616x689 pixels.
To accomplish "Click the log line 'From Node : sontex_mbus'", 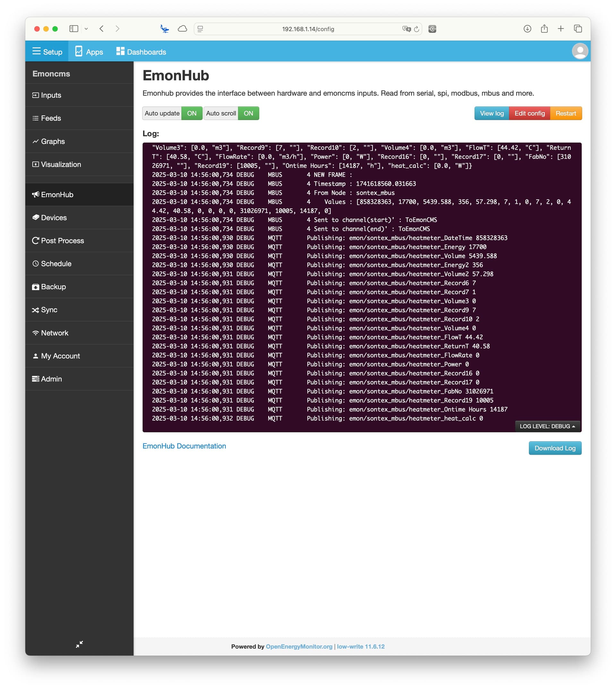I will (273, 192).
